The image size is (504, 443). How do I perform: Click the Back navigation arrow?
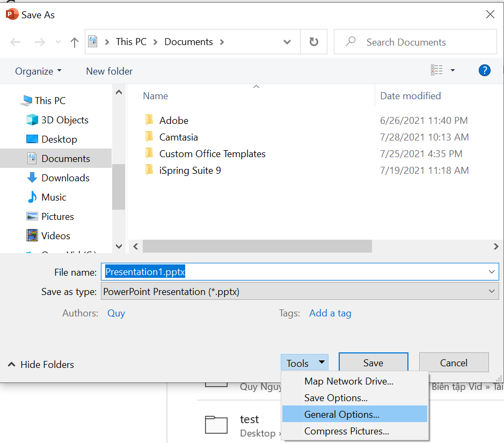(x=15, y=42)
